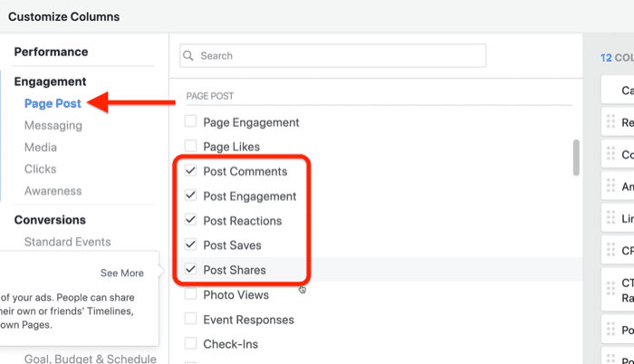Click the magnifier icon in the search box

189,56
